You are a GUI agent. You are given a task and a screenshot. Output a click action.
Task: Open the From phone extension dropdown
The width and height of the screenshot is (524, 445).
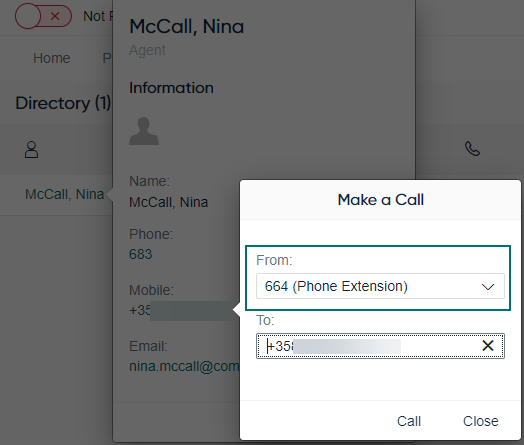(x=380, y=286)
